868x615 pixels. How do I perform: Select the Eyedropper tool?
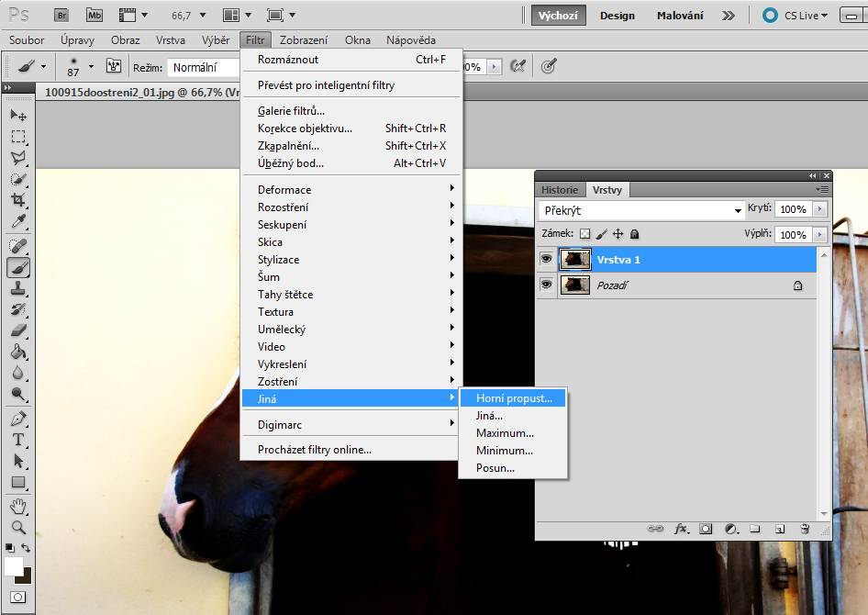[17, 222]
